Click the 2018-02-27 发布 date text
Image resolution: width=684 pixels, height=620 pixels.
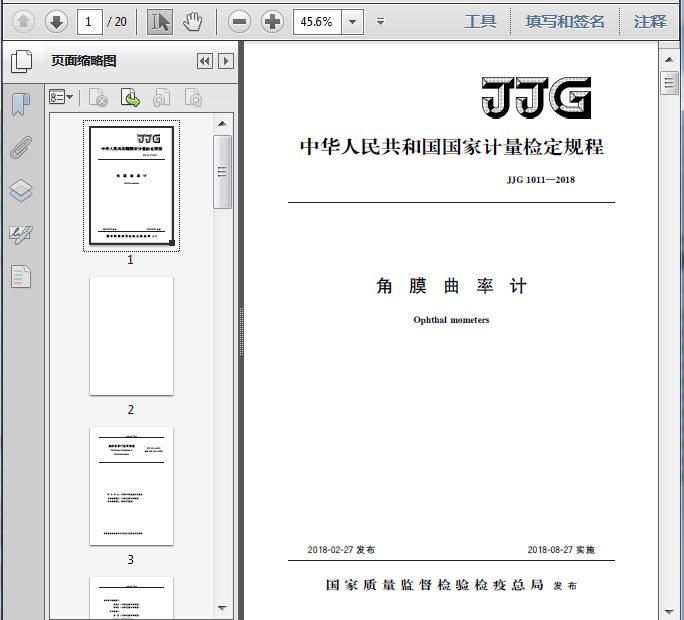(x=341, y=550)
